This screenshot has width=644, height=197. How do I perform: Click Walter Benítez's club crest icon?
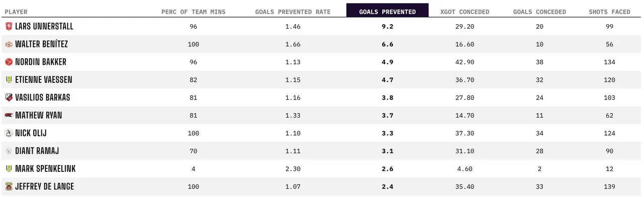9,44
